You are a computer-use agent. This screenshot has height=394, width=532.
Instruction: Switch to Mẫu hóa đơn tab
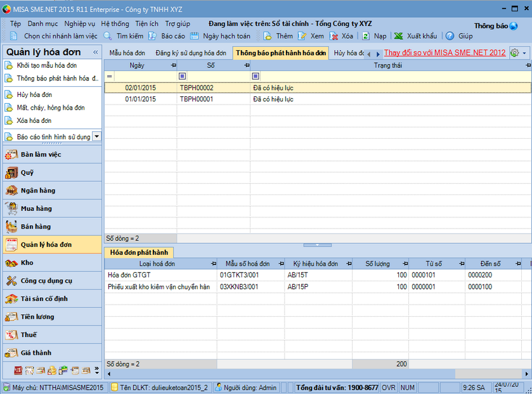click(127, 53)
